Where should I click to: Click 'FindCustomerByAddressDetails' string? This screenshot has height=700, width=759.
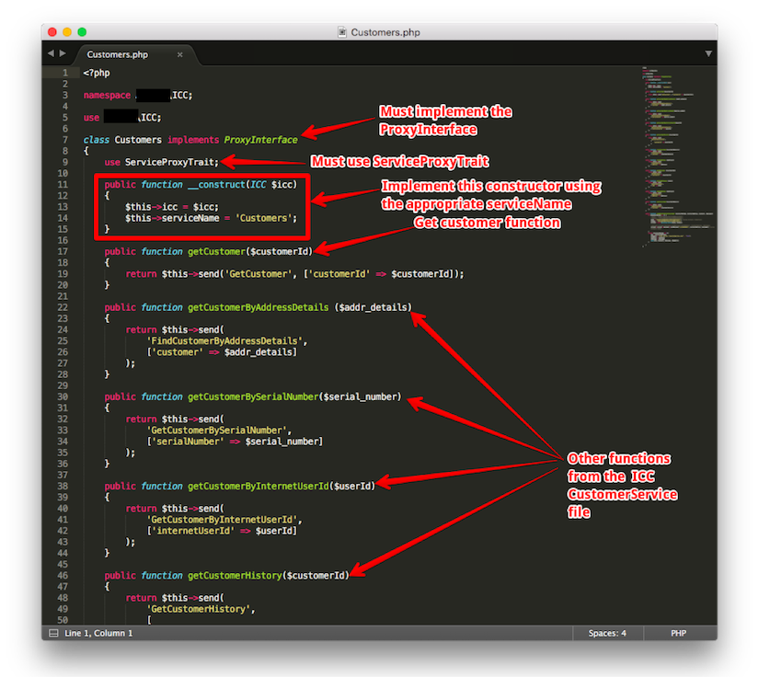[225, 341]
